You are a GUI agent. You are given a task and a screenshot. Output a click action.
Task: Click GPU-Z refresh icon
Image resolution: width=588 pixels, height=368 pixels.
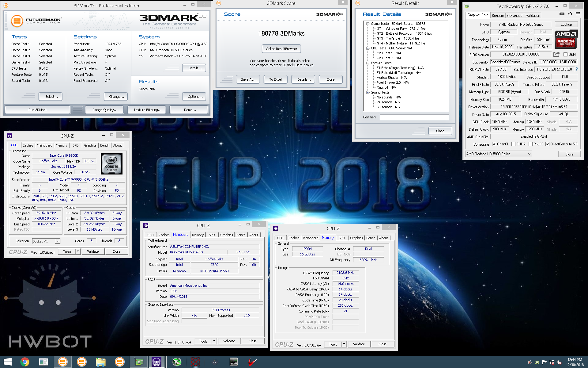570,14
